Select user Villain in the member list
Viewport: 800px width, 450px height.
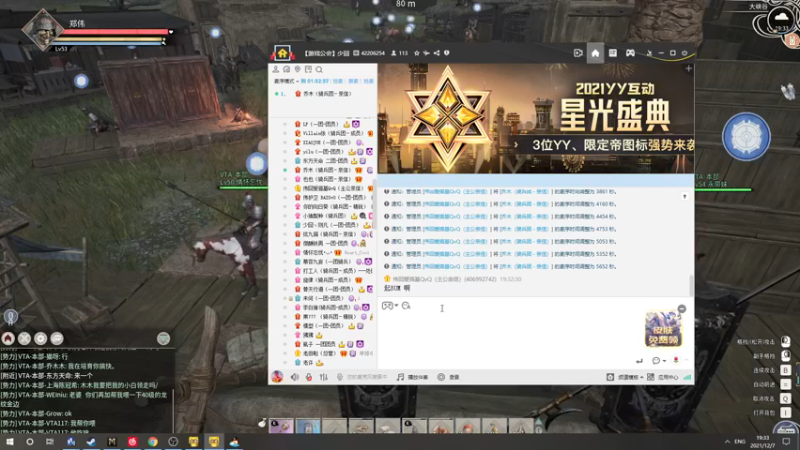coord(333,133)
